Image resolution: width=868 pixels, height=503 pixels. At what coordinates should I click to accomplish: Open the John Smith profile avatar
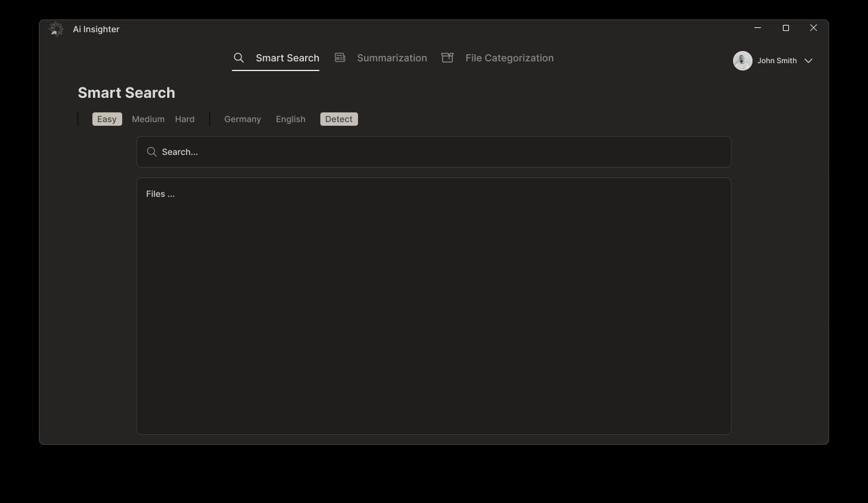pos(742,60)
